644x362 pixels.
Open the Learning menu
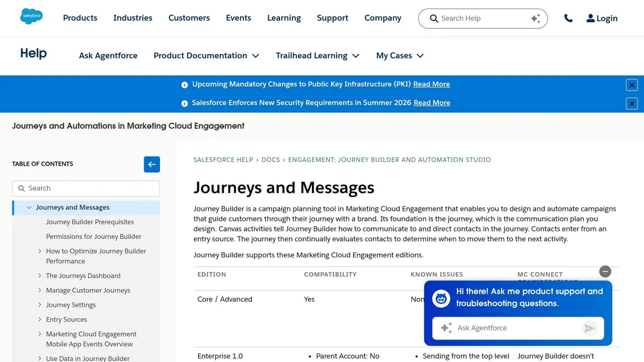pos(284,18)
